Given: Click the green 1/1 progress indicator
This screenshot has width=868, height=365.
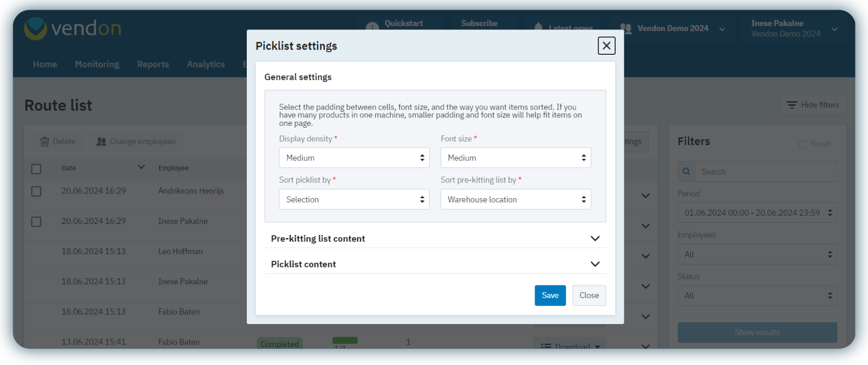Looking at the screenshot, I should coord(344,341).
